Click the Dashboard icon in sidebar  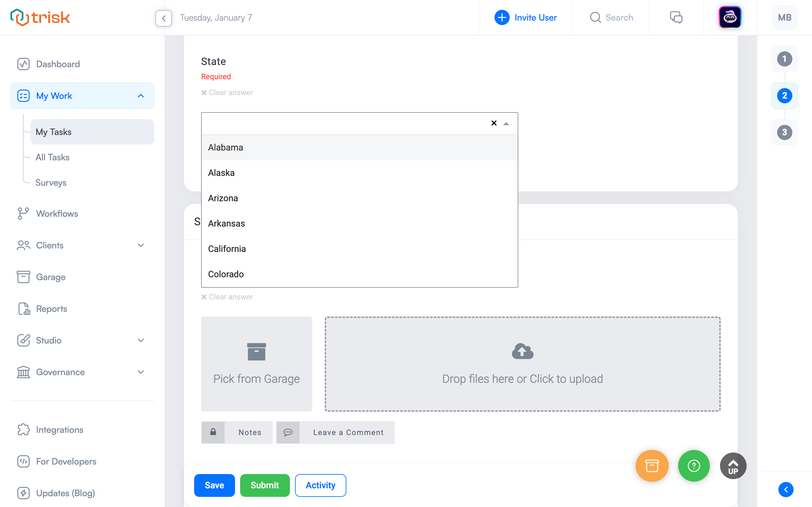coord(23,64)
